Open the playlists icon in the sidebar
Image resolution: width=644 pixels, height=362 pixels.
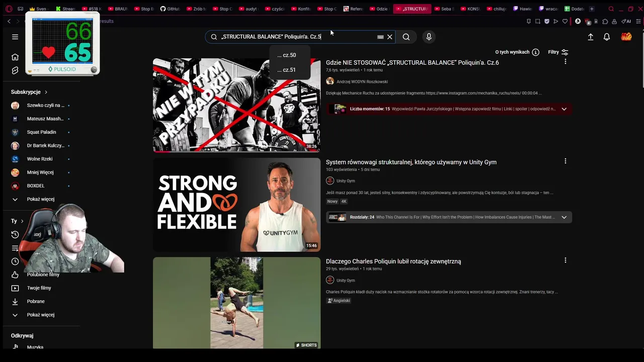(15, 248)
